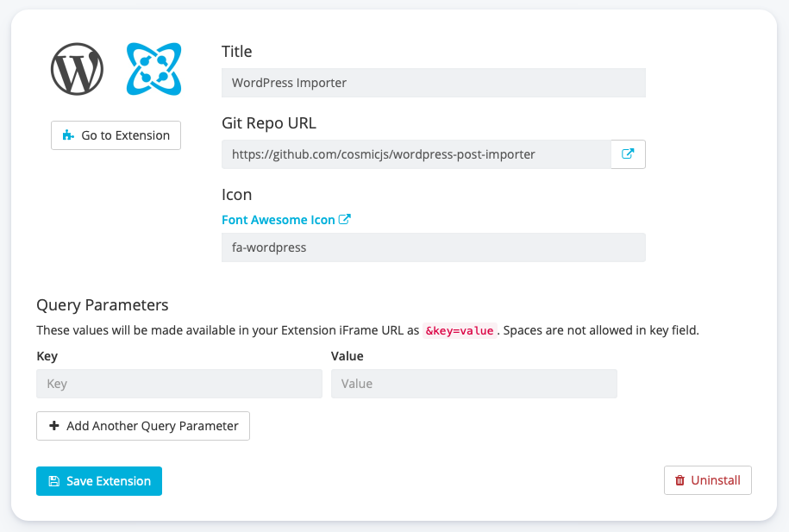
Task: Click the WordPress logo
Action: (78, 69)
